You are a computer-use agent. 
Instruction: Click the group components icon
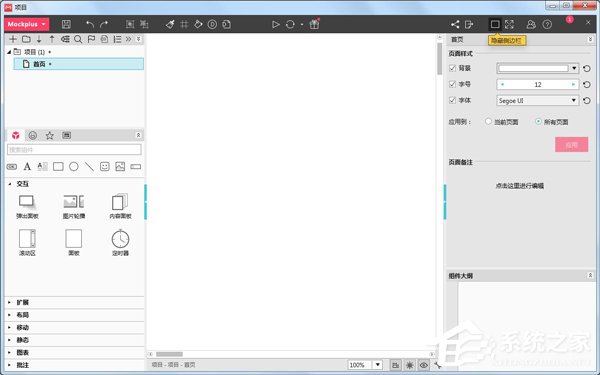[130, 24]
